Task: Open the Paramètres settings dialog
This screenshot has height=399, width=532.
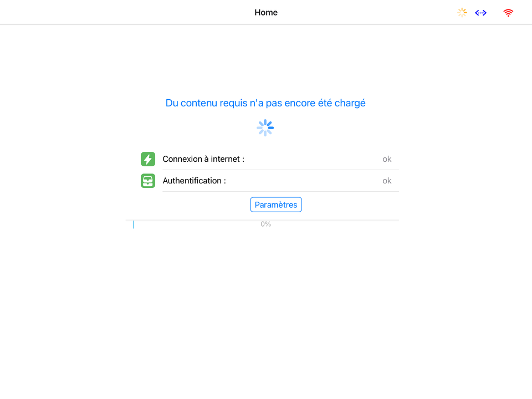Action: click(276, 204)
